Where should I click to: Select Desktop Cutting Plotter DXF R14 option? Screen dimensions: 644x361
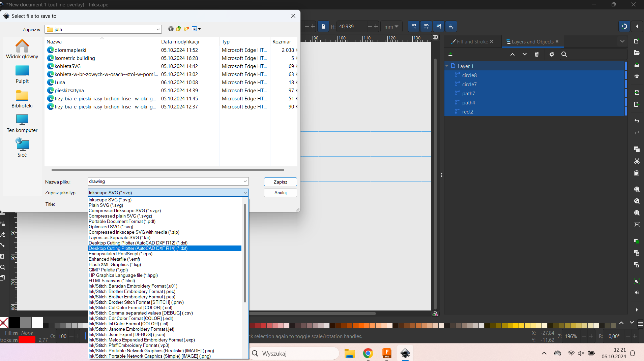click(138, 248)
